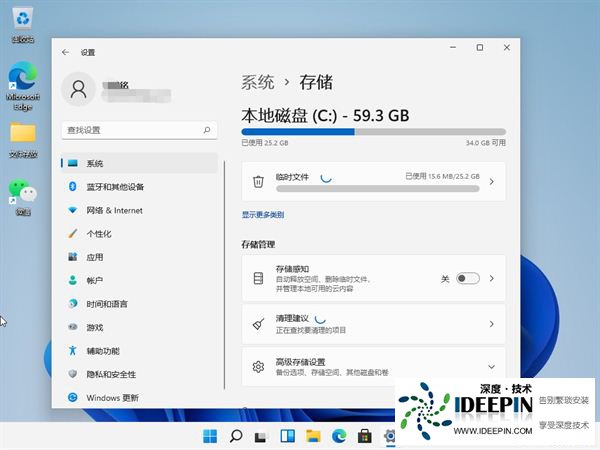Open the Microsoft Edge desktop shortcut
The width and height of the screenshot is (600, 450).
tap(23, 86)
